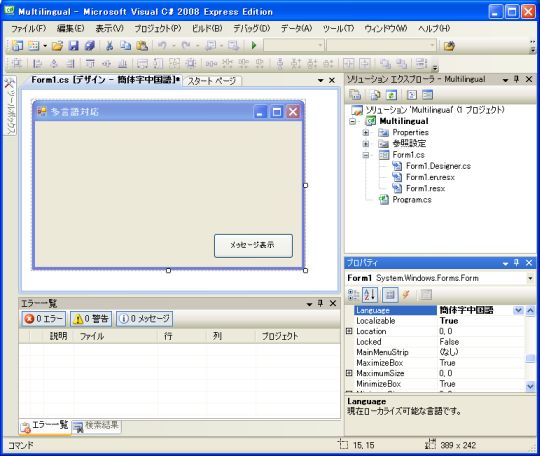Open the Language property dropdown
The image size is (540, 456).
[518, 310]
